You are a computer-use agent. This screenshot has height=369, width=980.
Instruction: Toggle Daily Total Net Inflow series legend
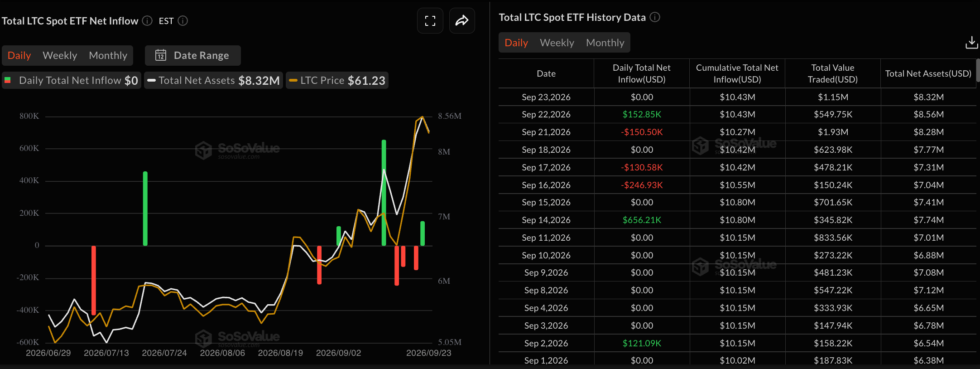pyautogui.click(x=72, y=80)
